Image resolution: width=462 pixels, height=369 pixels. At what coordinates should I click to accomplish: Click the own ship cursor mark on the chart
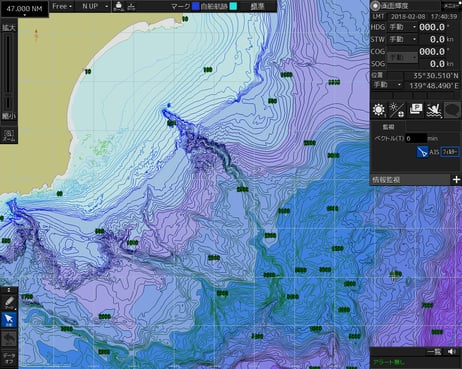(x=395, y=275)
